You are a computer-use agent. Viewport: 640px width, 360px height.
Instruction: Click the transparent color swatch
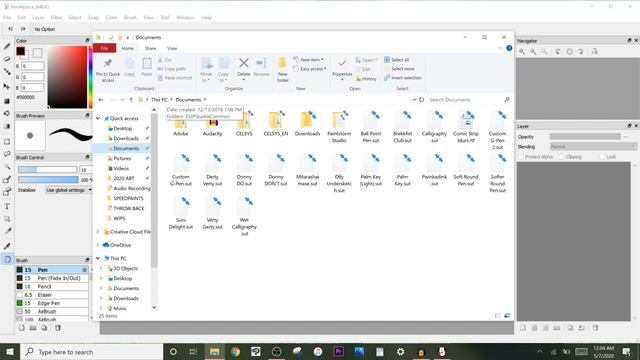point(37,53)
